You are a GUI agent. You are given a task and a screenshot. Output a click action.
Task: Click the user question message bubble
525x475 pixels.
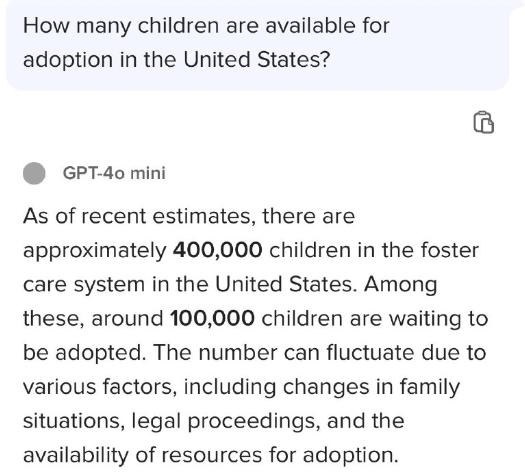[x=257, y=45]
